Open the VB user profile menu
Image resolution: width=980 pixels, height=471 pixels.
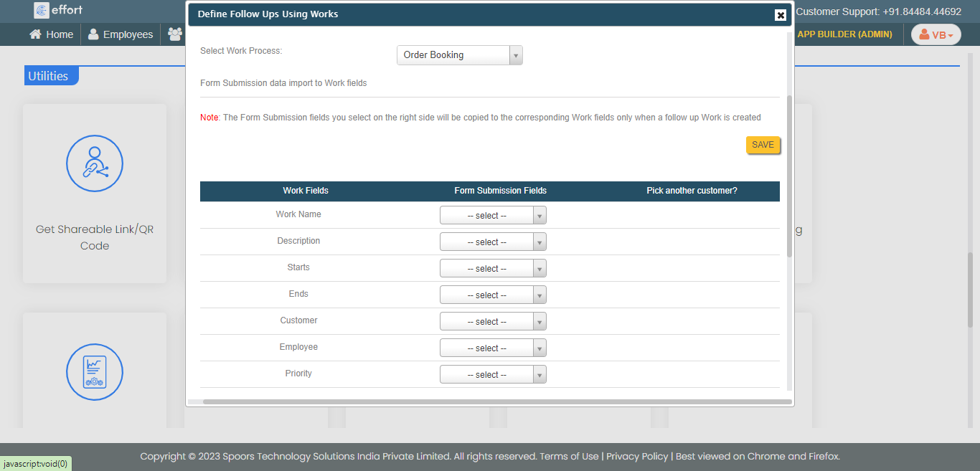(936, 34)
